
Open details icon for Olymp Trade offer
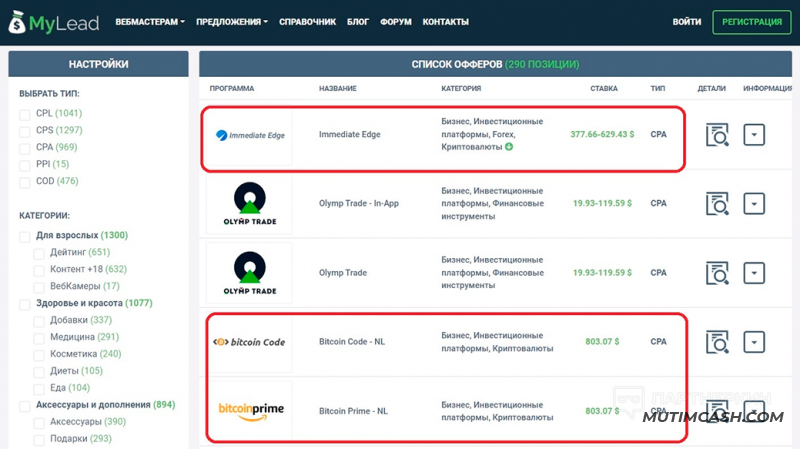717,273
